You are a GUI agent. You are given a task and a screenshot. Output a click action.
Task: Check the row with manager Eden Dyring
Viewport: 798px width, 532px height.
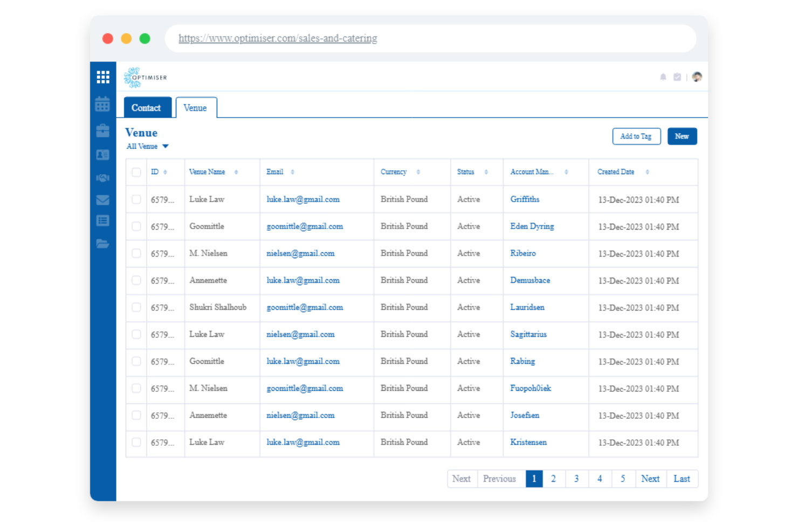(x=136, y=226)
